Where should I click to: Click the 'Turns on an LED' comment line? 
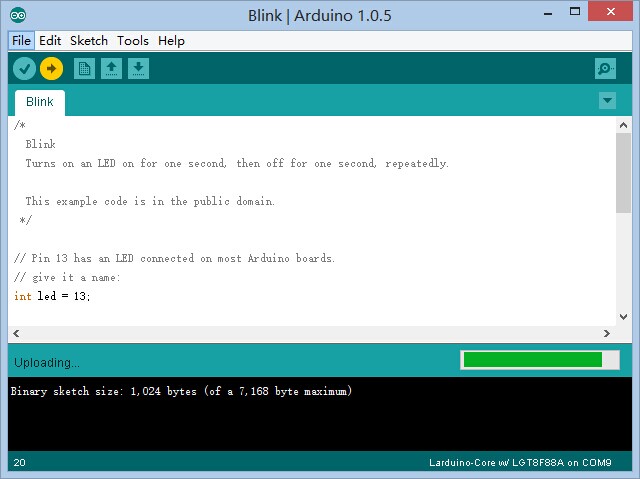237,164
